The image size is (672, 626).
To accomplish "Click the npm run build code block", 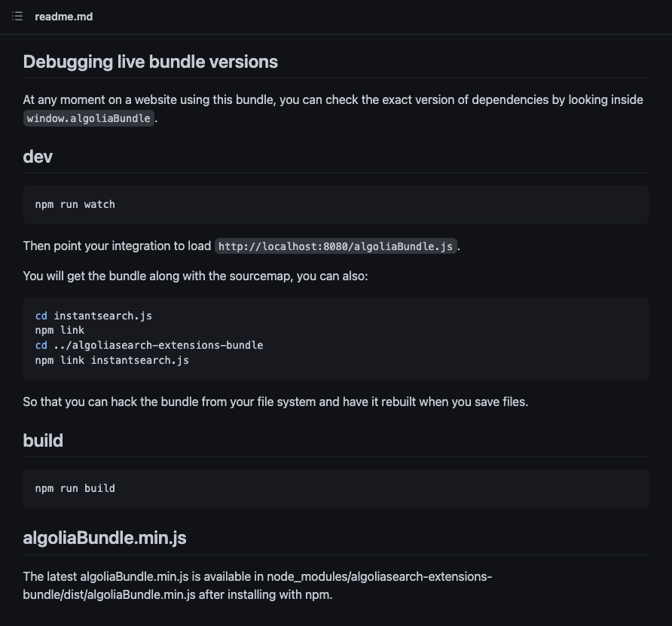I will point(335,488).
